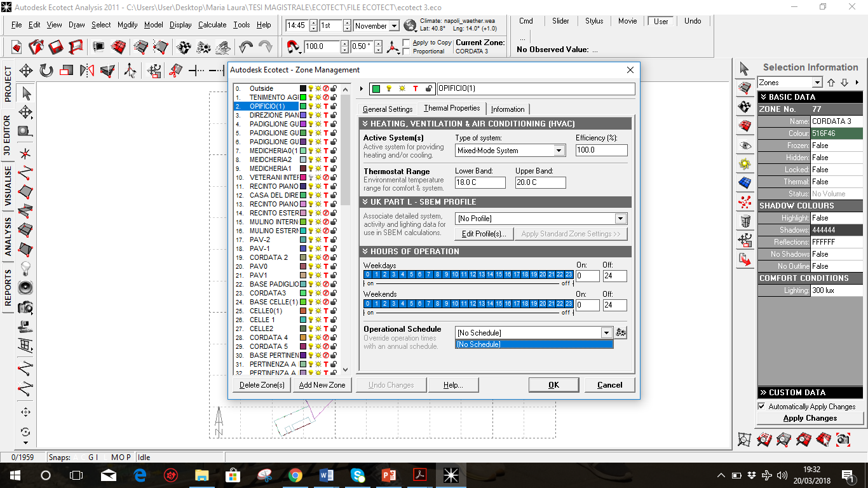
Task: Click the scissors cut tool icon
Action: coord(176,71)
